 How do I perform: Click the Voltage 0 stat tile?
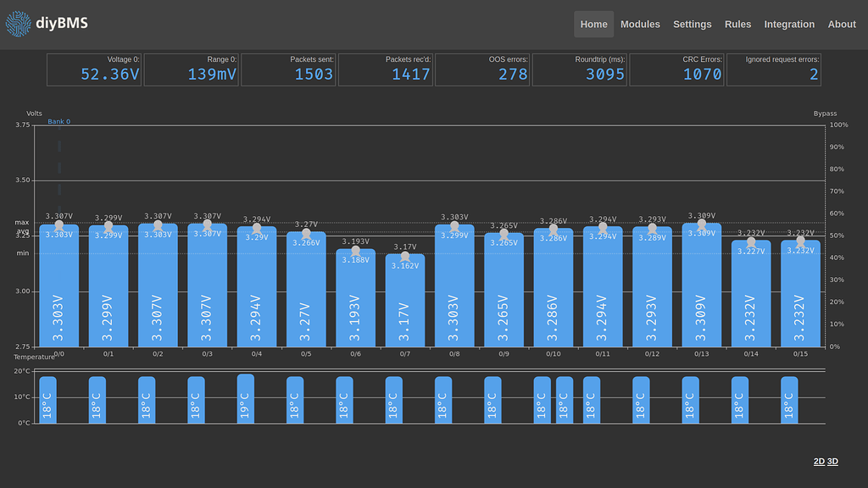[x=93, y=69]
